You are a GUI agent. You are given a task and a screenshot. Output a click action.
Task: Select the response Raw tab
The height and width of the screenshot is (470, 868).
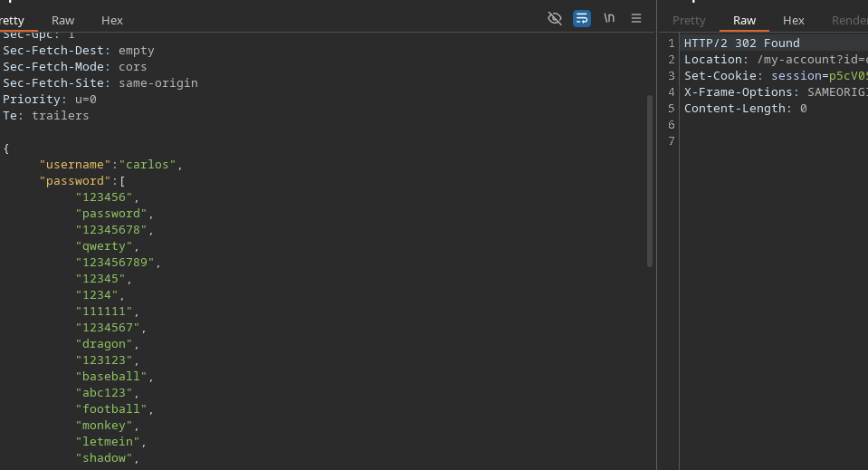pyautogui.click(x=744, y=20)
